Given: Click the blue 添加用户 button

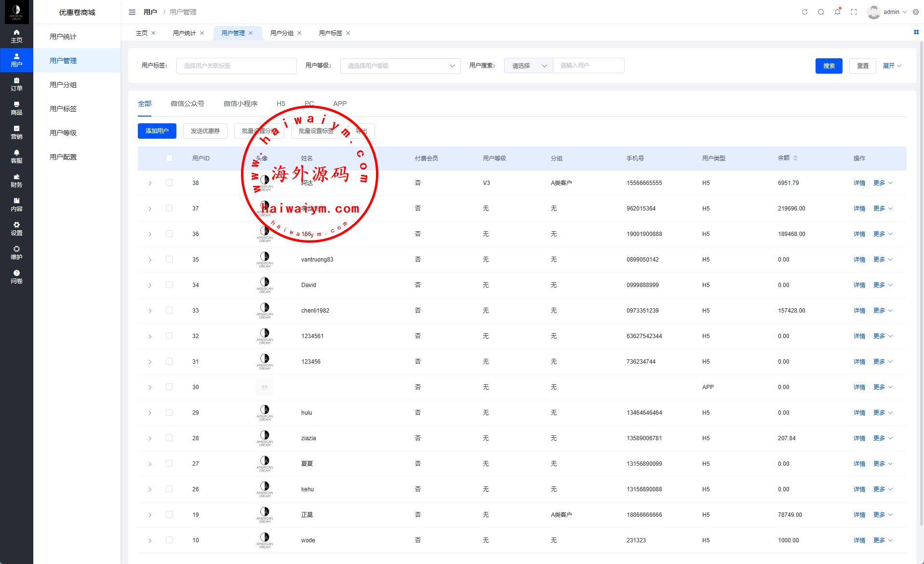Looking at the screenshot, I should [x=157, y=131].
